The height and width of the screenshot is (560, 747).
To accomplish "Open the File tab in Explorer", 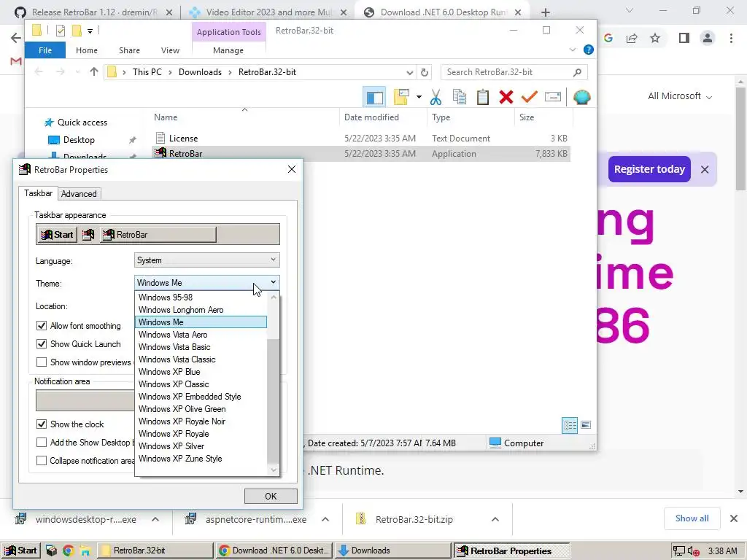I will [45, 50].
